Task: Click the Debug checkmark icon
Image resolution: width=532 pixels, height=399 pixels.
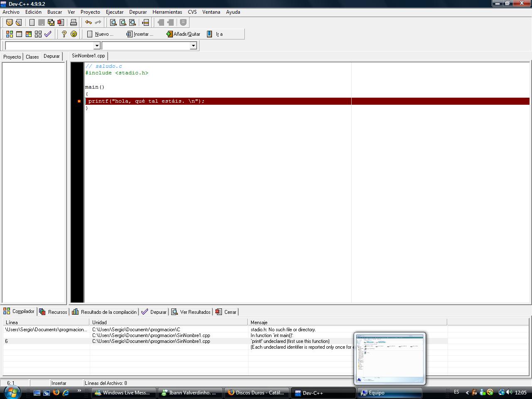Action: point(48,34)
